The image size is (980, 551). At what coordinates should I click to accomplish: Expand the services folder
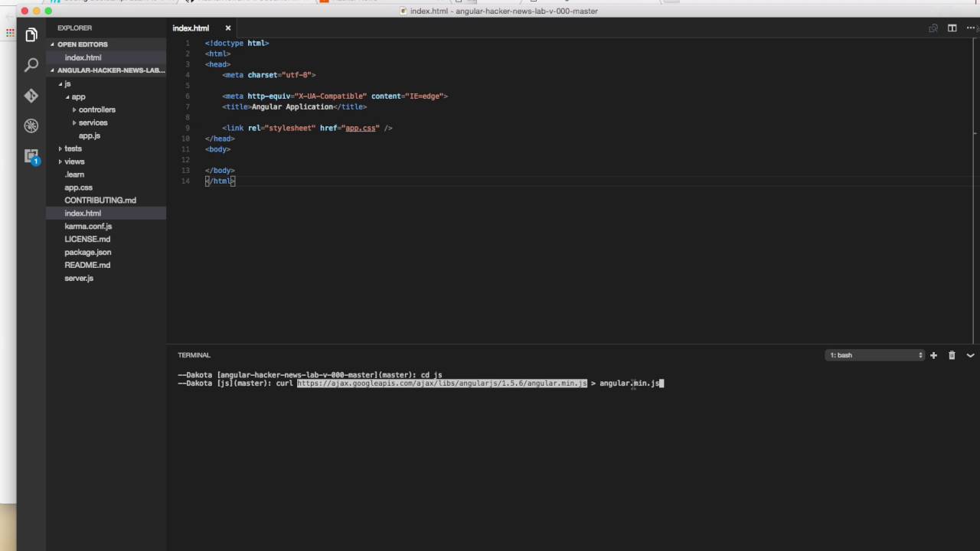pyautogui.click(x=93, y=122)
